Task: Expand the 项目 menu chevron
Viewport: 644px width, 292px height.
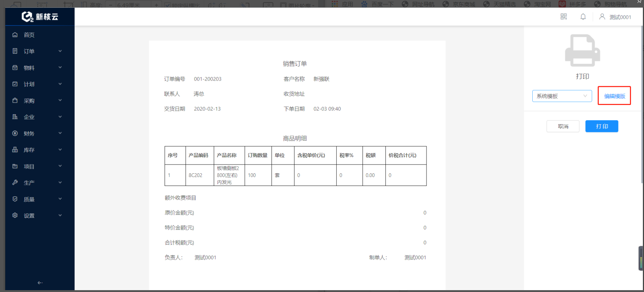Action: point(60,166)
